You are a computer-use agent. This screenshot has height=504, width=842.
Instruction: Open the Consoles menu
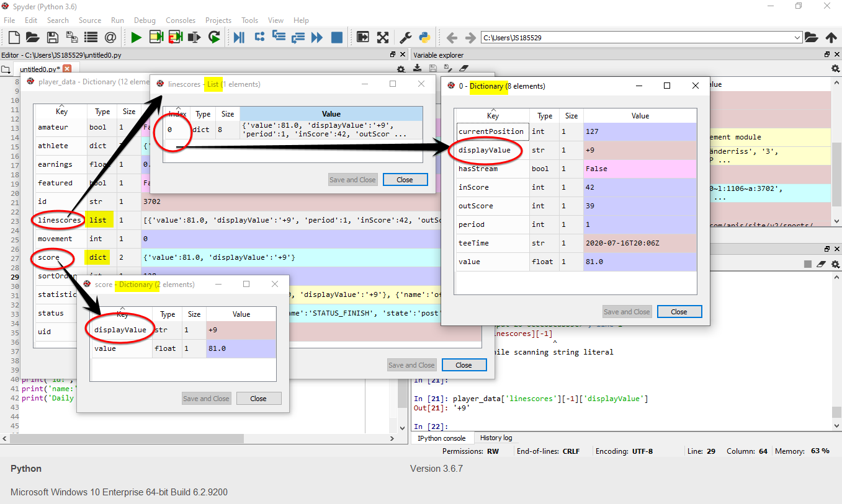point(181,20)
